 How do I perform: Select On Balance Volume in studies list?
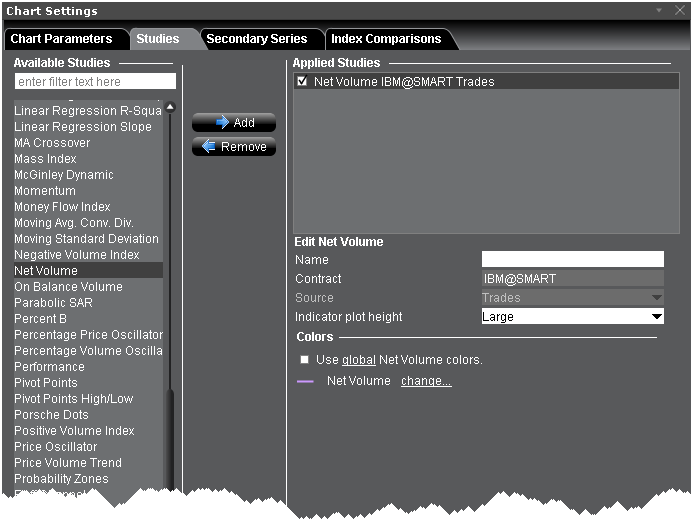click(68, 287)
